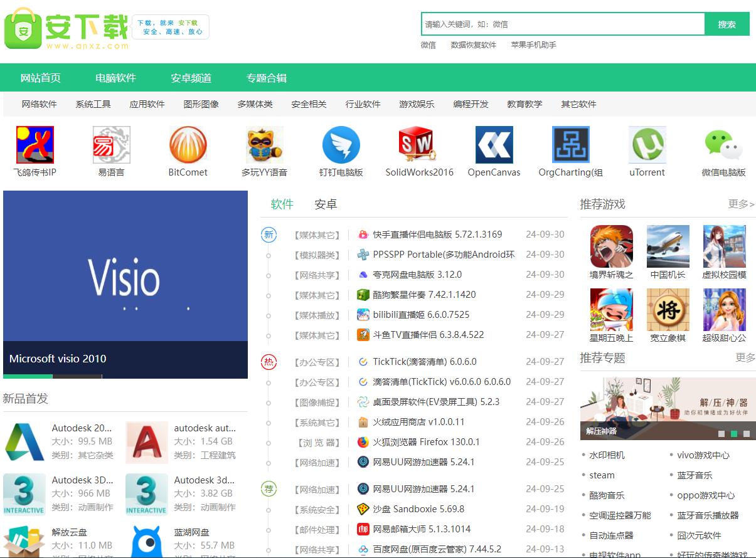Open the 安卓频道 navigation item

click(191, 78)
